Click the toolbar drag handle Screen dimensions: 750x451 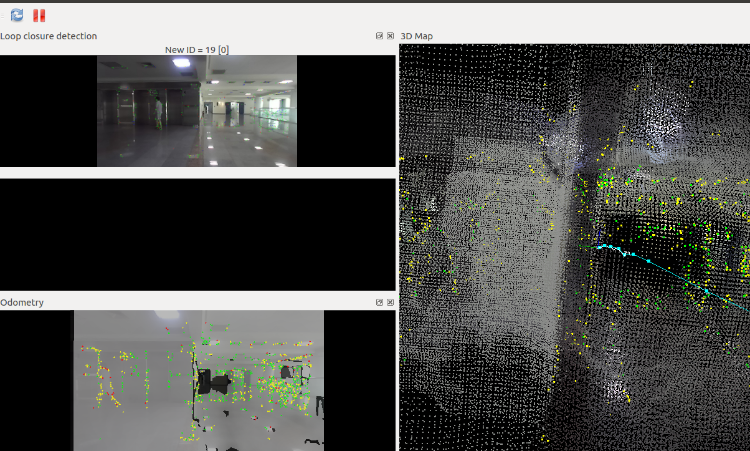[3, 15]
